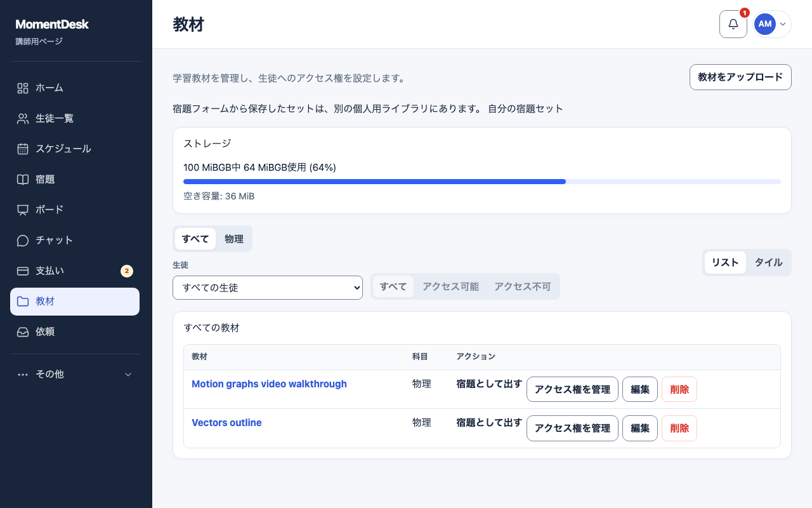Switch to タイル view
812x508 pixels.
click(768, 263)
